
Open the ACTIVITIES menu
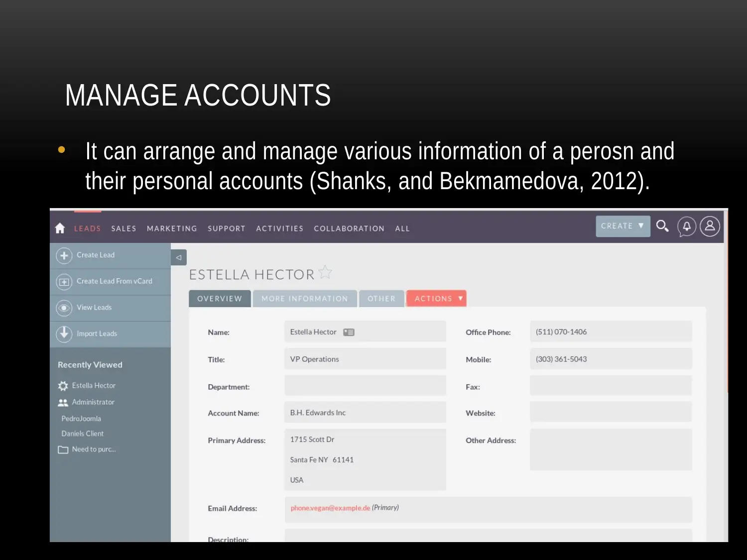(280, 228)
